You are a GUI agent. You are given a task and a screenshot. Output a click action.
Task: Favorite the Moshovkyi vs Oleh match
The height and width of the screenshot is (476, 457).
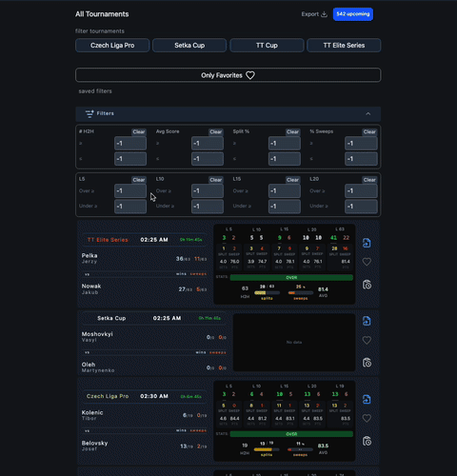click(x=367, y=340)
